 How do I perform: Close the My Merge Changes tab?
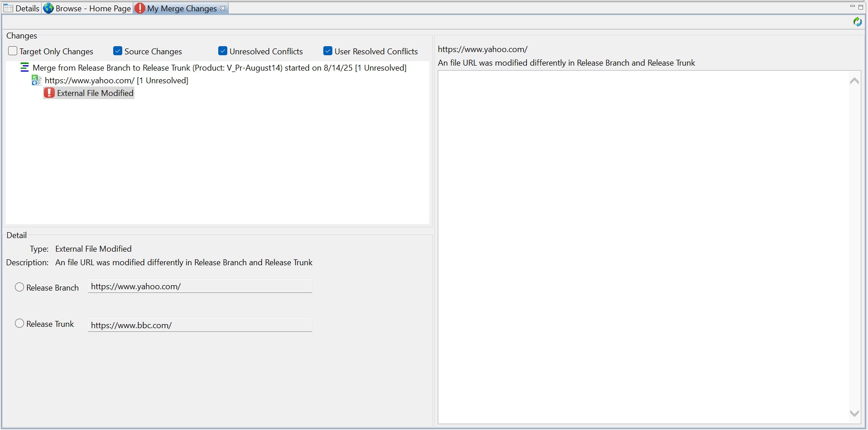223,8
